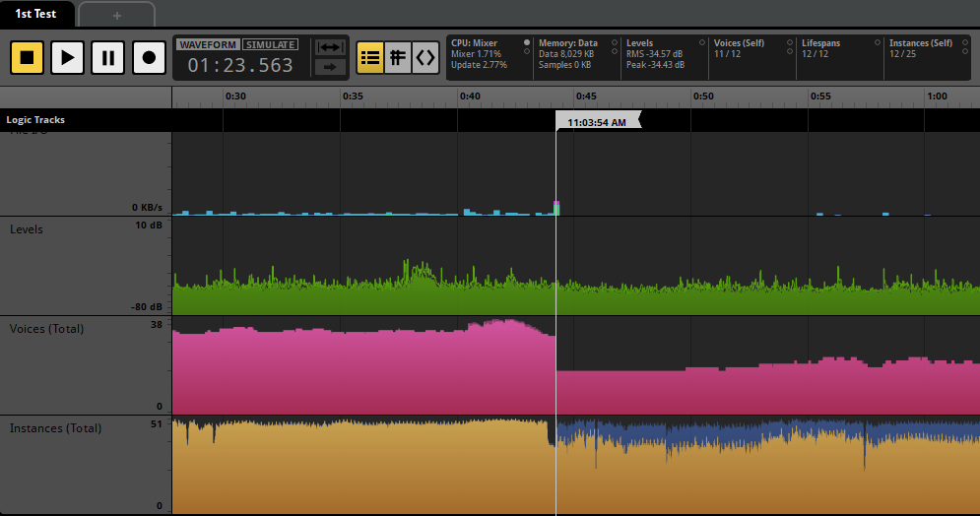Screen dimensions: 980x516
Task: Select the Instances (Total) track label
Action: [55, 428]
